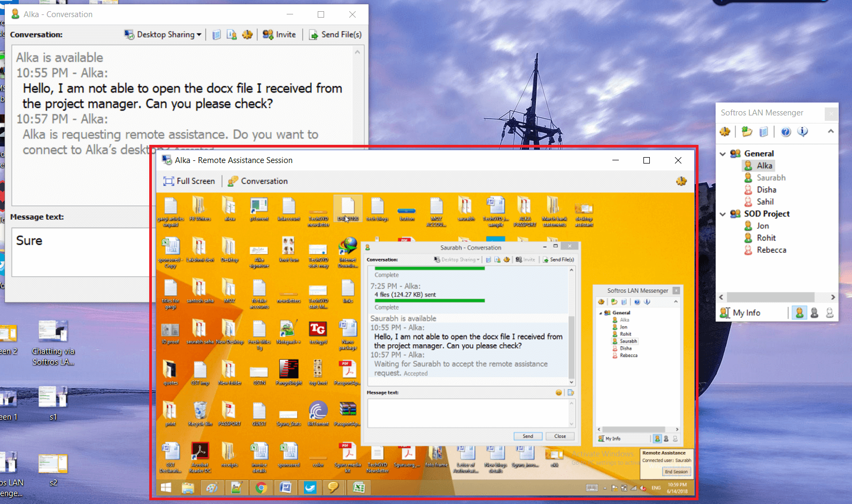
Task: Set status to Away with white user icon
Action: pyautogui.click(x=830, y=313)
